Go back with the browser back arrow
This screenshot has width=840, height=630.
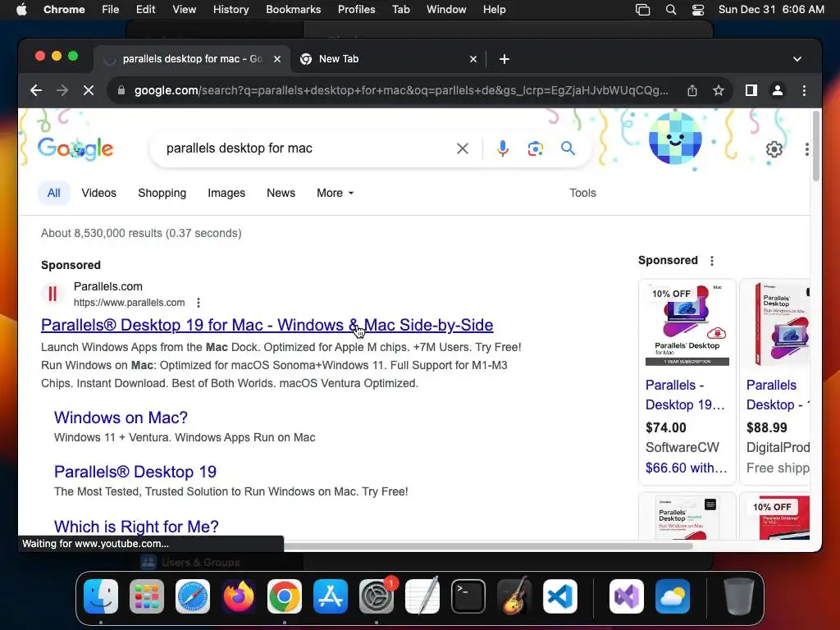pyautogui.click(x=36, y=90)
